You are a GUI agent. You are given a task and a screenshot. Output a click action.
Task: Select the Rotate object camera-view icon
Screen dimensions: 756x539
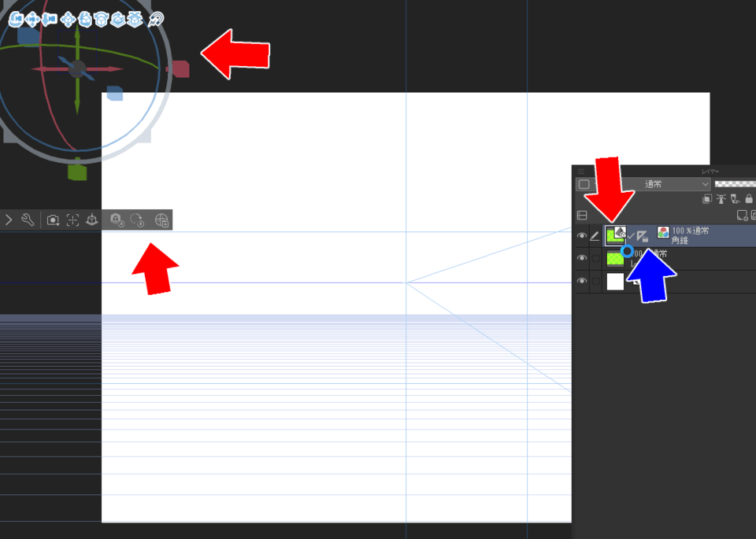(85, 19)
